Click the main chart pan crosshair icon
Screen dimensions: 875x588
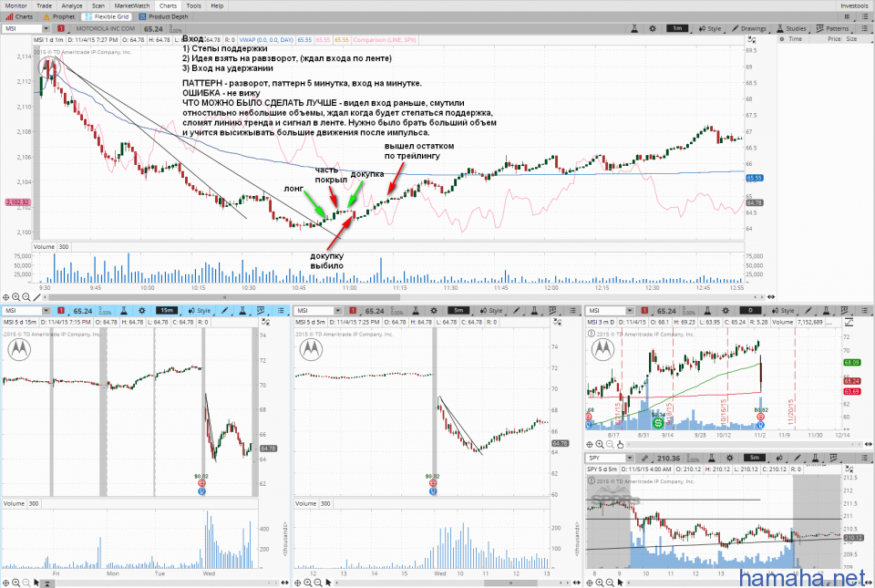[x=6, y=297]
